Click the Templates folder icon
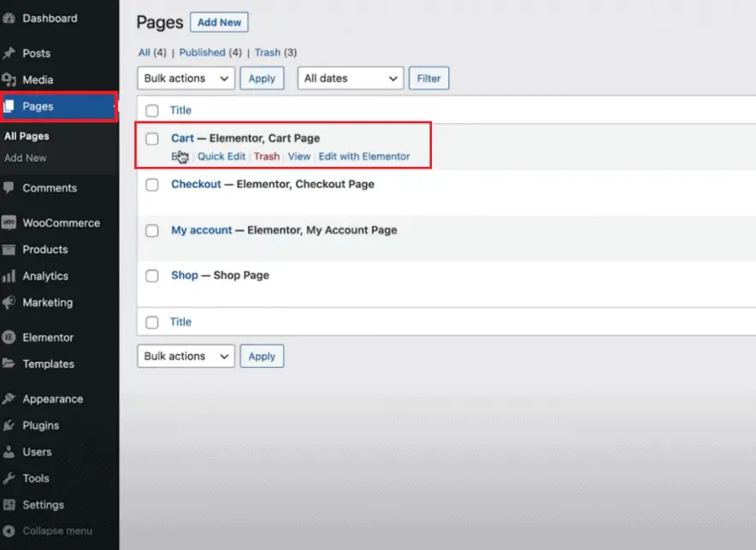Viewport: 756px width, 550px height. (x=9, y=364)
